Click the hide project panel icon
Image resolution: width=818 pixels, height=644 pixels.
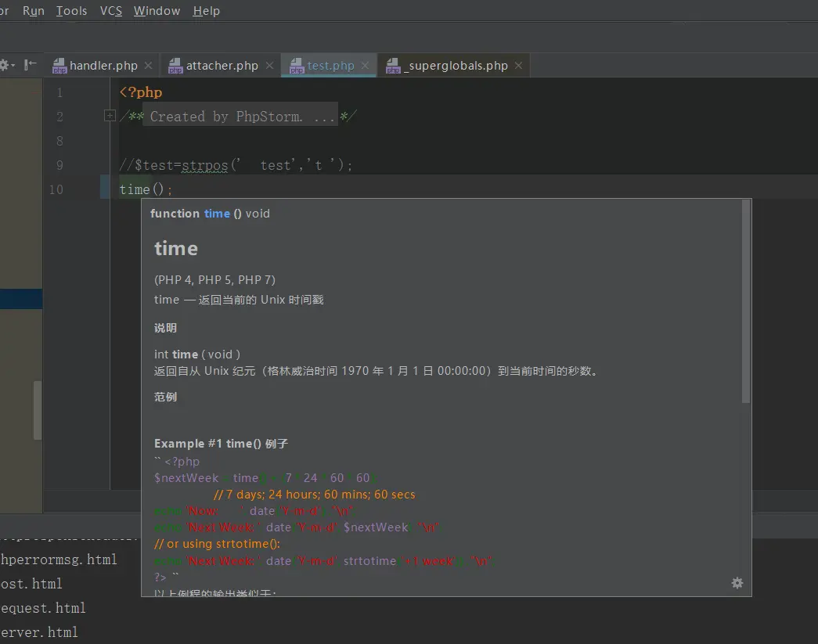coord(30,65)
